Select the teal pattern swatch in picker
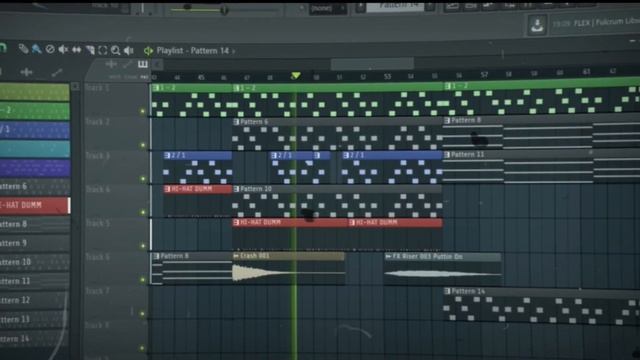This screenshot has width=640, height=360. 34,149
